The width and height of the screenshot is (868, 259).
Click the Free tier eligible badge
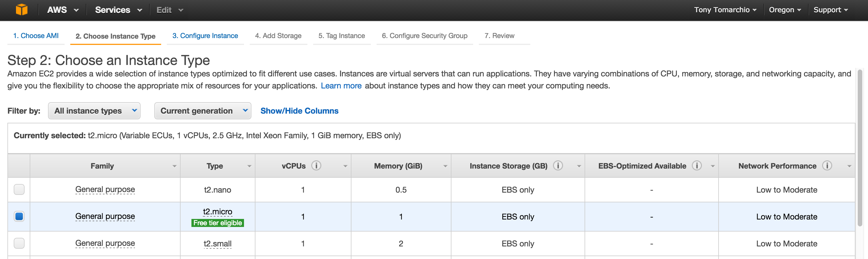(x=218, y=223)
